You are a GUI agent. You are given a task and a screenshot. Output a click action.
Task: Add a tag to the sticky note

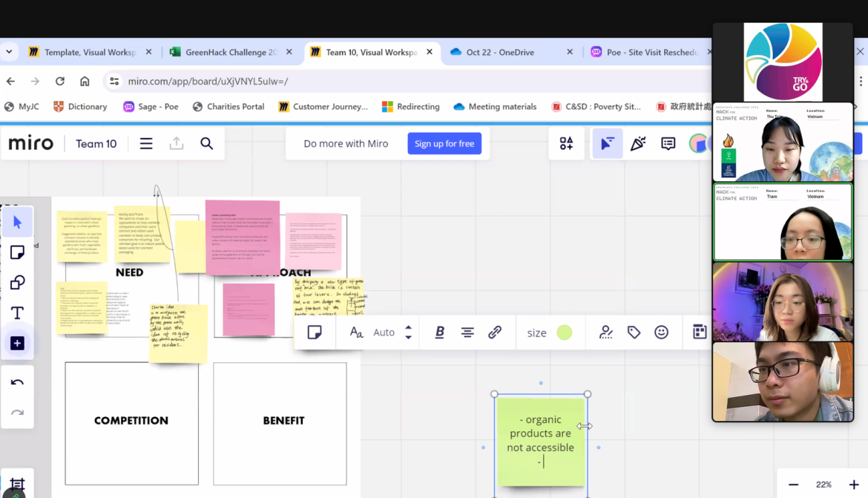pos(634,332)
